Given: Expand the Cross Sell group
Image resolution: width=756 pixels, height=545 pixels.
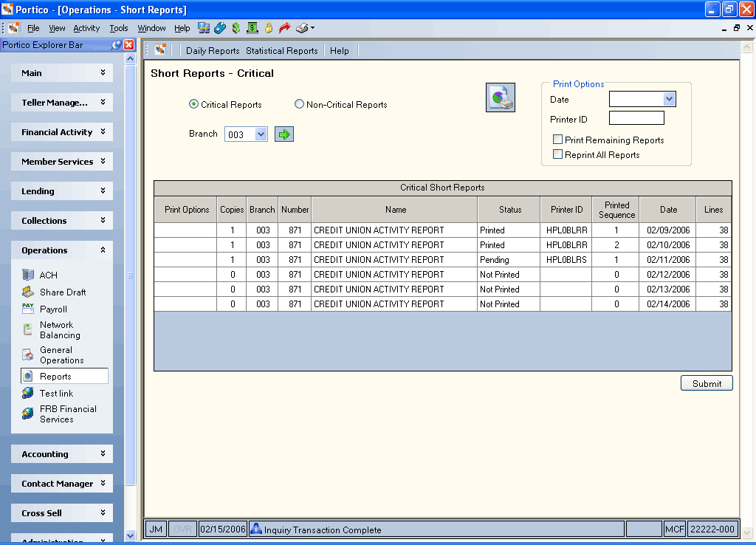Looking at the screenshot, I should click(62, 513).
